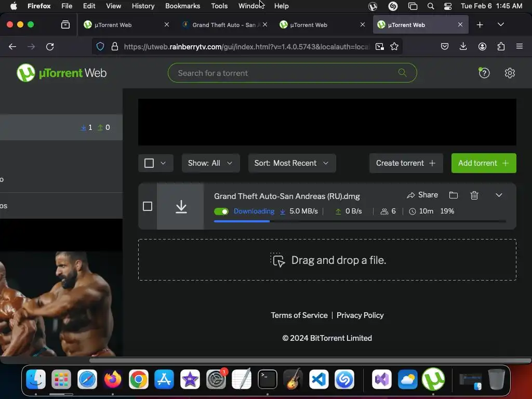Launch Safari from the dock
This screenshot has width=532, height=399.
click(x=87, y=379)
